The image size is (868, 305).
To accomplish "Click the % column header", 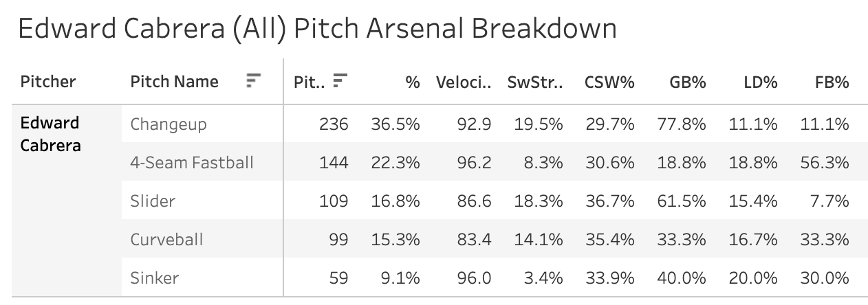I will pyautogui.click(x=413, y=82).
